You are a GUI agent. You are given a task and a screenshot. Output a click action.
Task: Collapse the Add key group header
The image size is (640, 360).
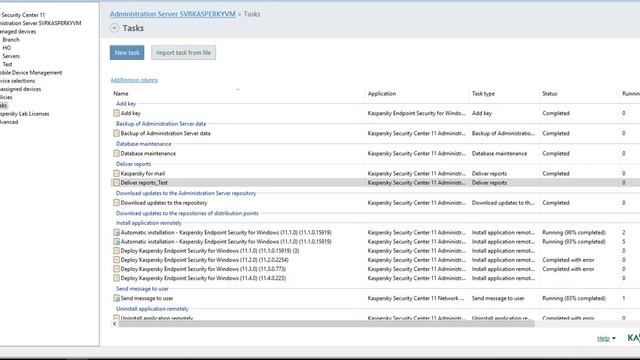126,104
